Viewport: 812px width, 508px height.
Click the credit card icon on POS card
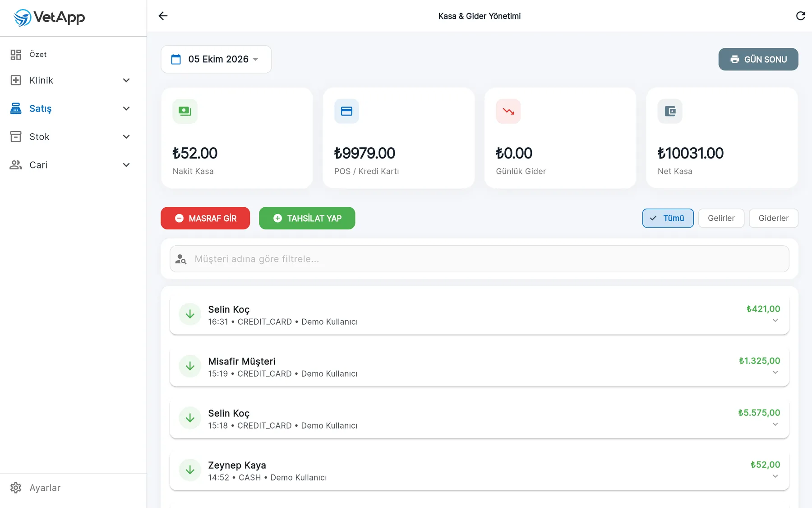click(x=346, y=111)
